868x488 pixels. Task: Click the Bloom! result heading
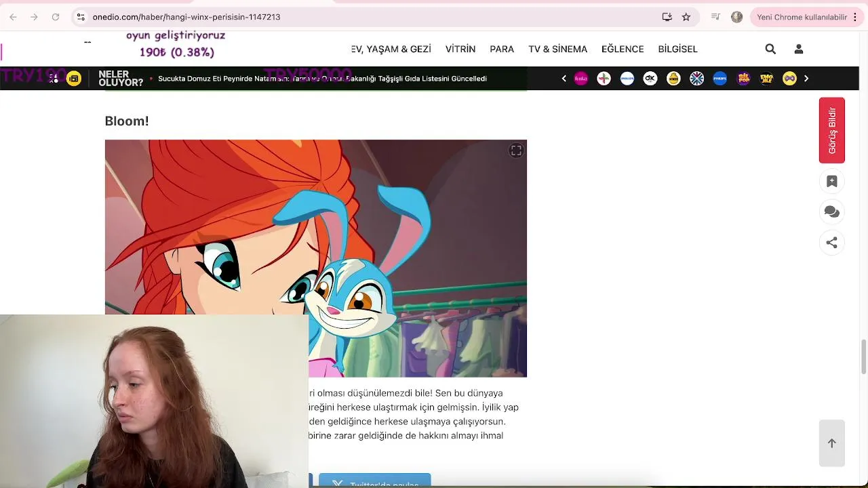pos(127,121)
